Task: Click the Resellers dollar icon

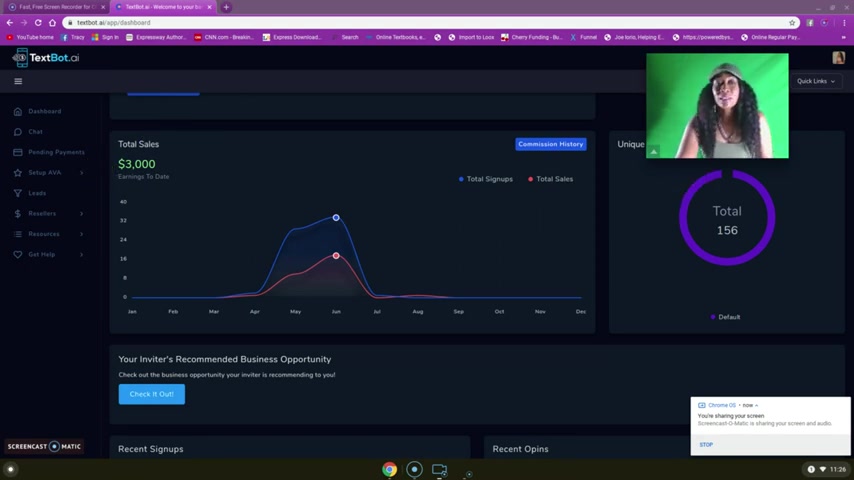Action: click(18, 214)
